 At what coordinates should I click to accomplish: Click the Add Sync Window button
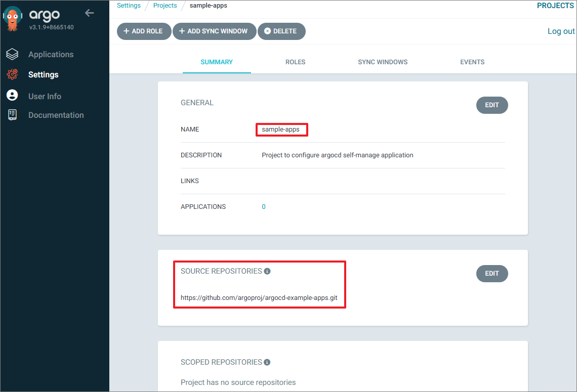214,31
